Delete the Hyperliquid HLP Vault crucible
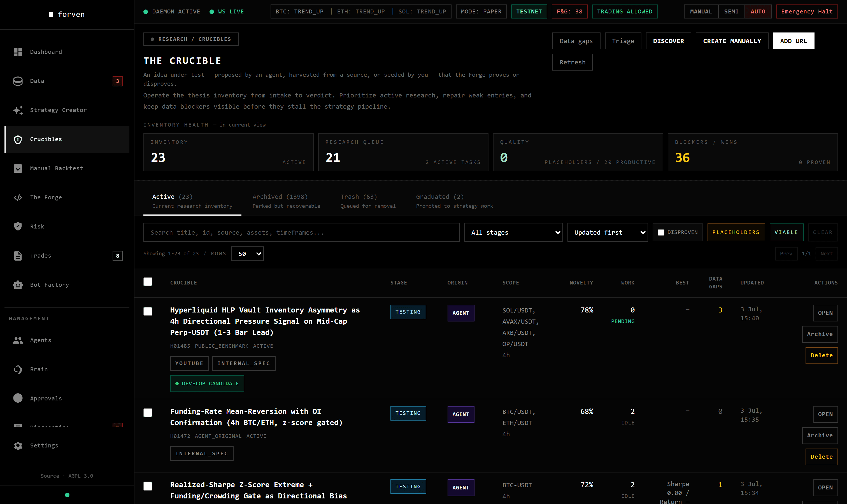This screenshot has width=847, height=504. (822, 356)
